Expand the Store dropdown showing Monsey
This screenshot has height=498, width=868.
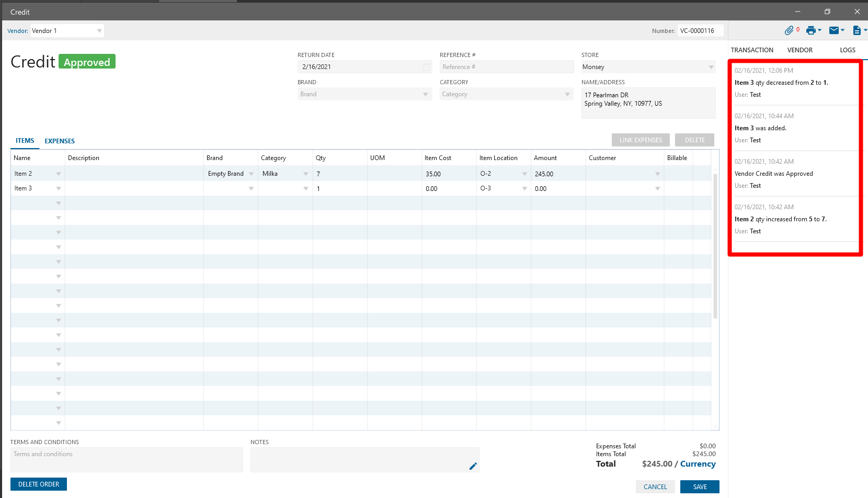[x=711, y=67]
